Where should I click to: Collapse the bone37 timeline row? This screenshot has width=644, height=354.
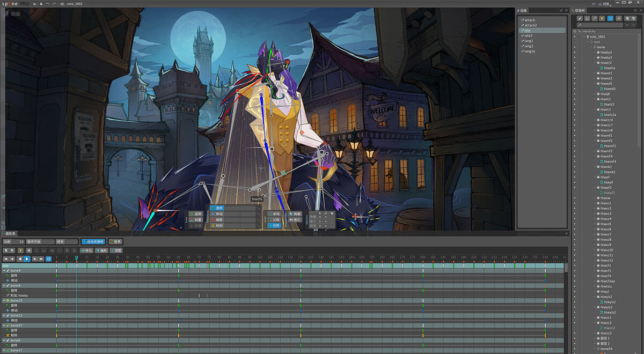4,325
